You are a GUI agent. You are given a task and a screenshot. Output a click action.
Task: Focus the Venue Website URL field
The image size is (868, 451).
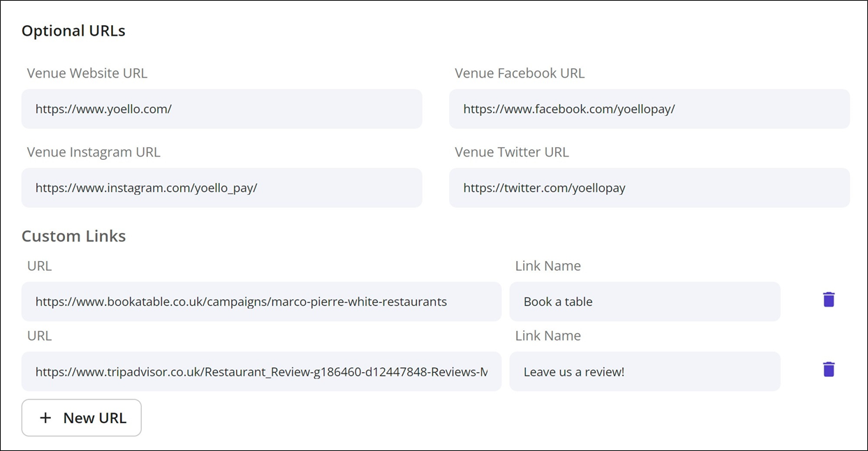[x=221, y=109]
